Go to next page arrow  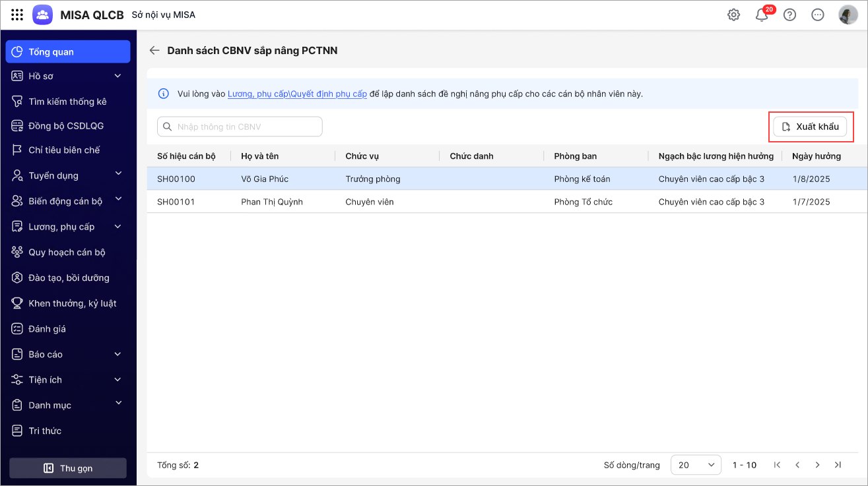(x=818, y=465)
